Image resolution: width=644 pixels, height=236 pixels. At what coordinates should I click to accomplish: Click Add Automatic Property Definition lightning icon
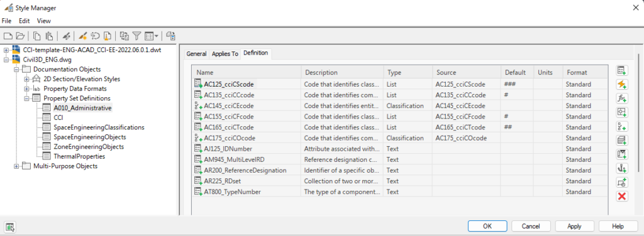622,84
